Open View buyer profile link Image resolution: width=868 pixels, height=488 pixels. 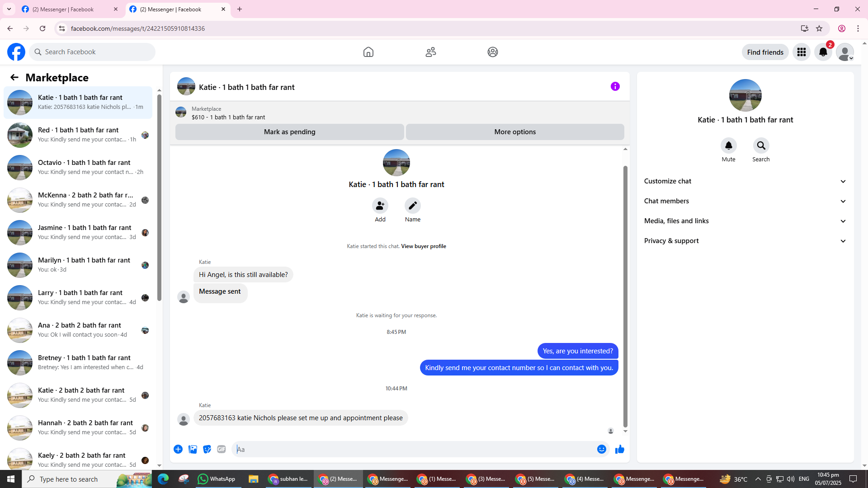click(x=423, y=246)
